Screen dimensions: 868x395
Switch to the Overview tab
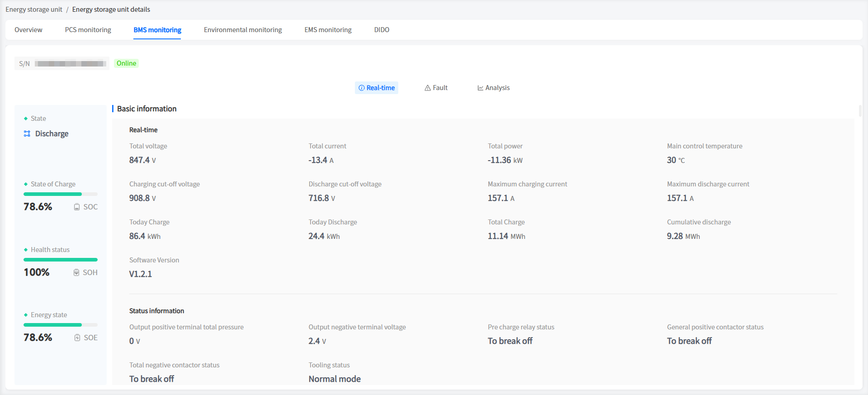click(x=28, y=30)
